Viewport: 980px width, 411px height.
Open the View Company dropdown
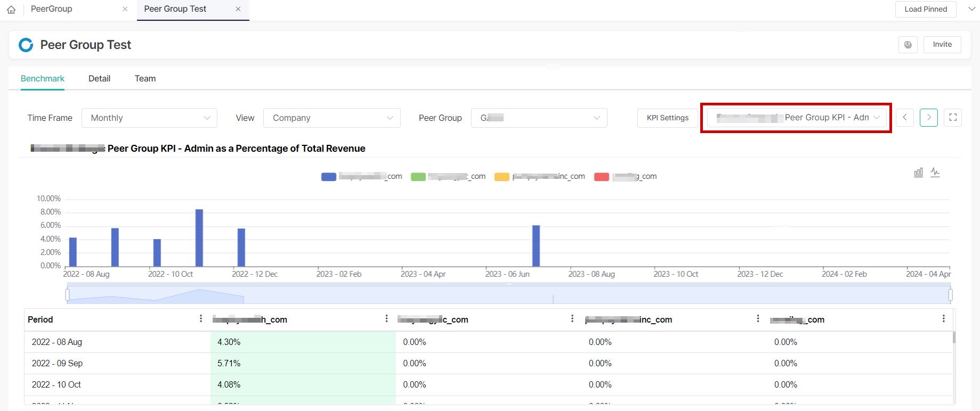[x=331, y=118]
